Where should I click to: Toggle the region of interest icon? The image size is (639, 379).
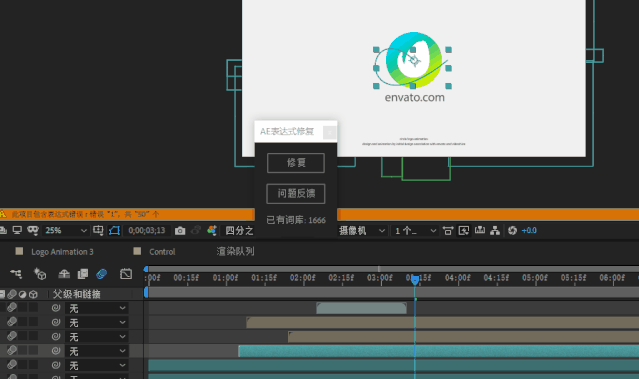[98, 230]
